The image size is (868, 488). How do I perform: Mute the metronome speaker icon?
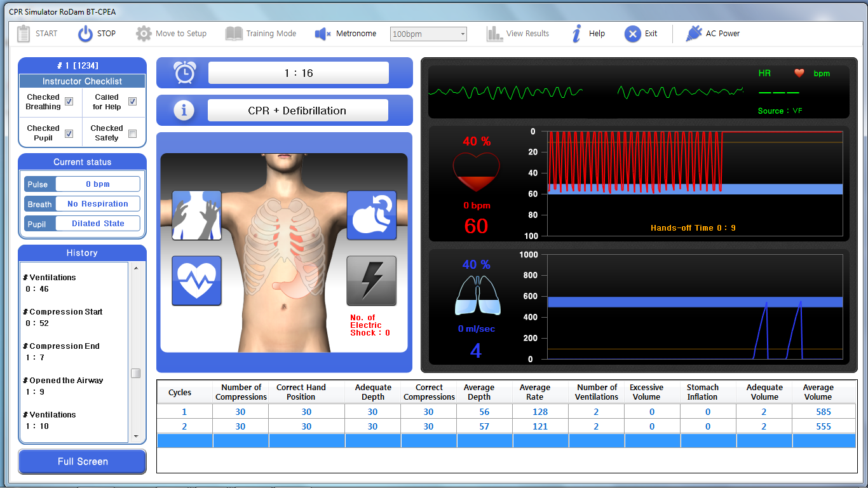click(x=323, y=34)
